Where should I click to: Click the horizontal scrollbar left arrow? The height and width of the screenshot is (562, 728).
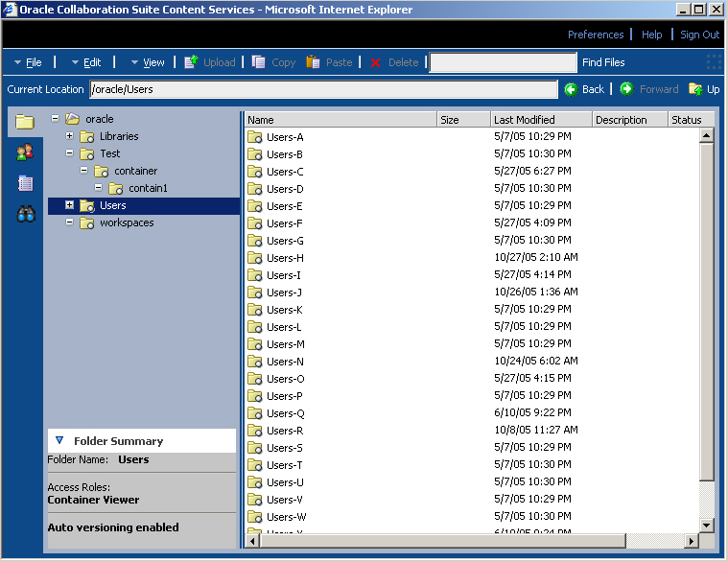click(252, 541)
